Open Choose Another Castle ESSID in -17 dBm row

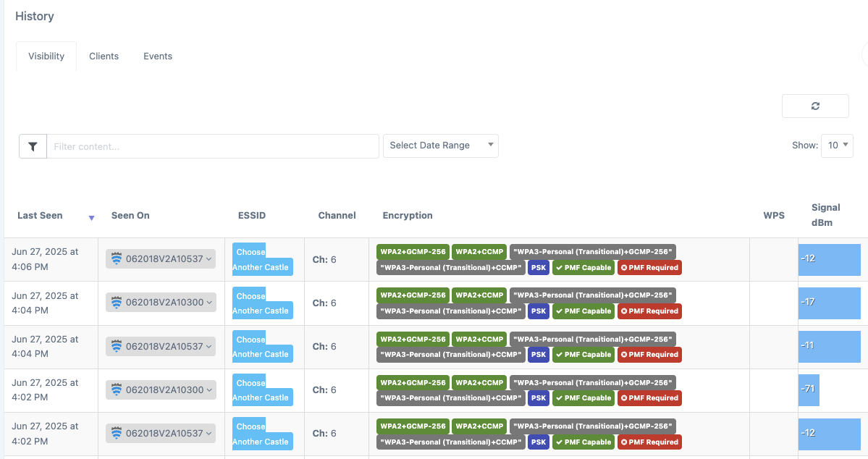(261, 303)
